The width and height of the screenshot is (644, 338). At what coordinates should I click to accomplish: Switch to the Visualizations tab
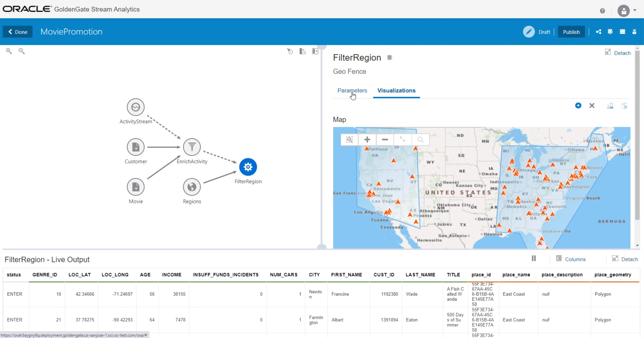point(397,90)
